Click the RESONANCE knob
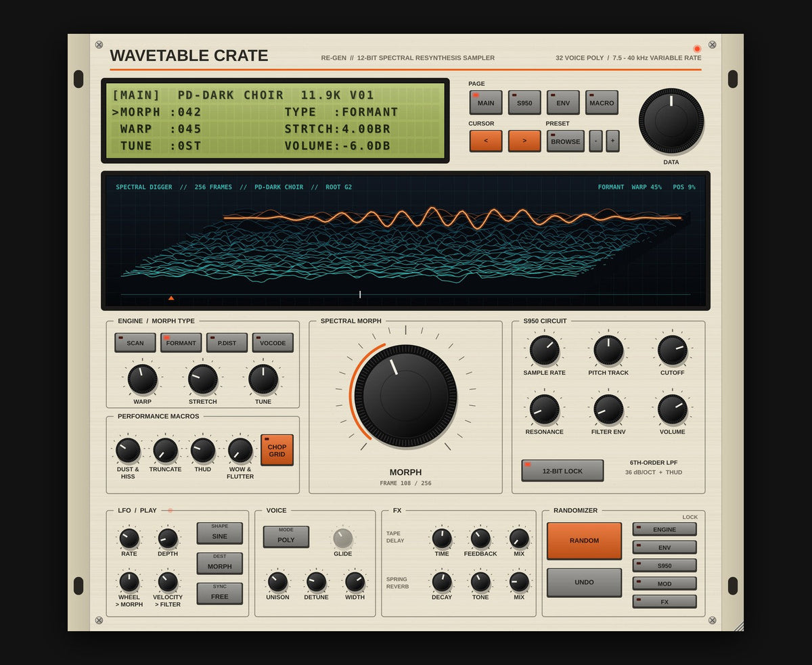Screen dimensions: 812x665 pyautogui.click(x=544, y=409)
